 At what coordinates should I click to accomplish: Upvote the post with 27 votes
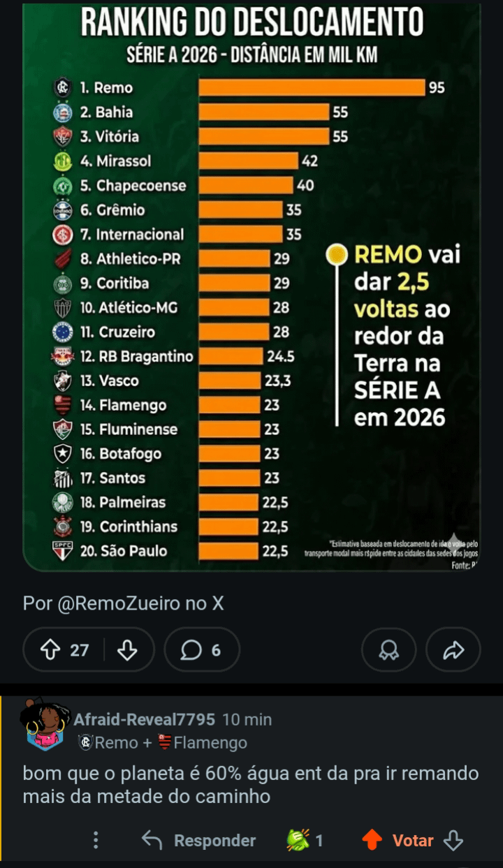pyautogui.click(x=50, y=650)
